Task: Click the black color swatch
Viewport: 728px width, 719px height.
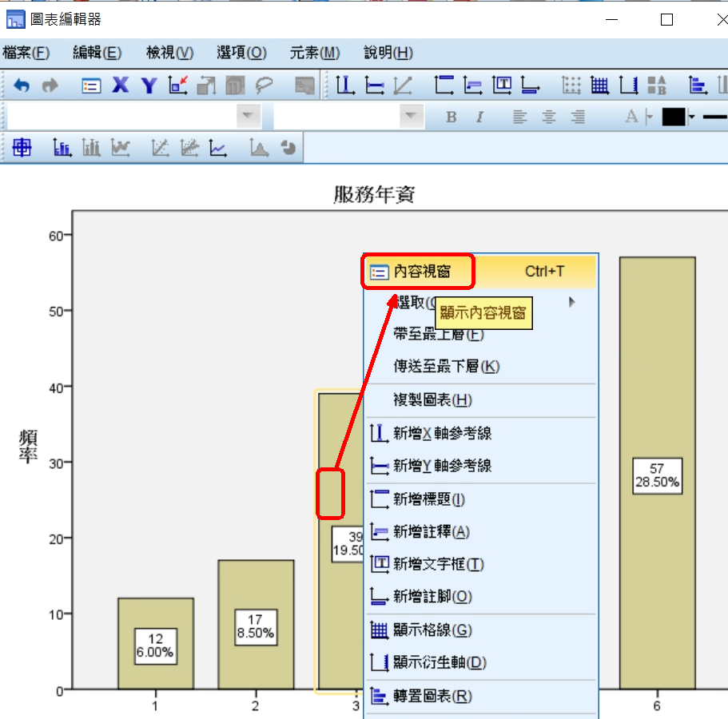Action: [674, 117]
